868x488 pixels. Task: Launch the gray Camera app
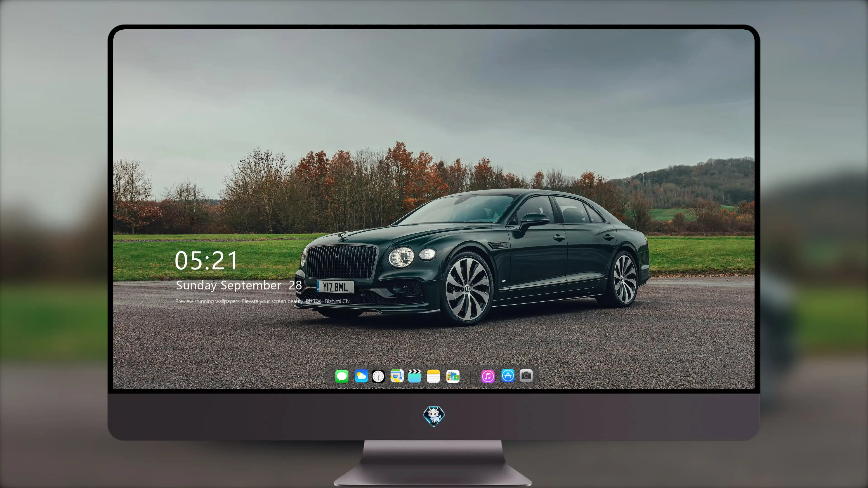tap(526, 375)
